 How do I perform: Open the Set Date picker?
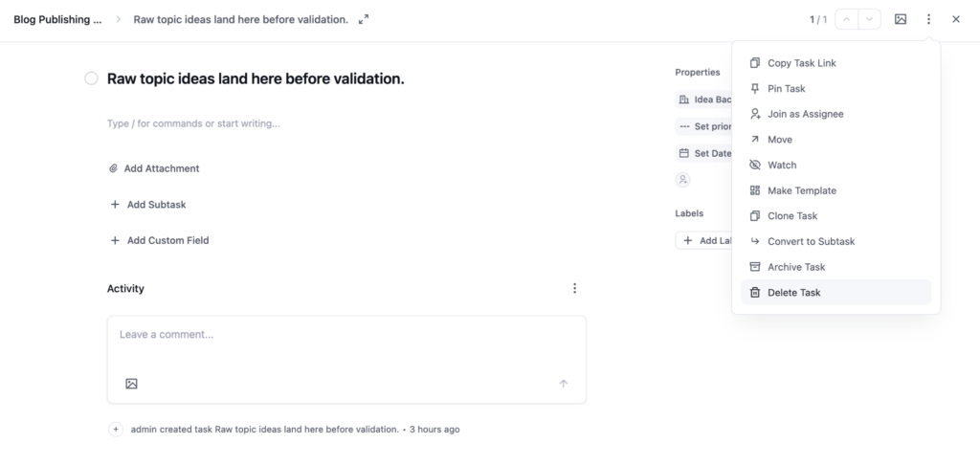[x=704, y=153]
